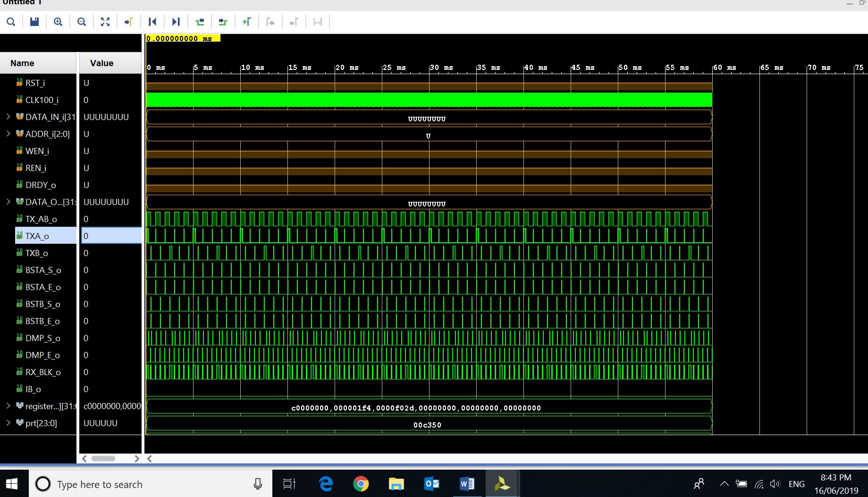Click the Add Marker icon
The width and height of the screenshot is (868, 497).
click(247, 22)
